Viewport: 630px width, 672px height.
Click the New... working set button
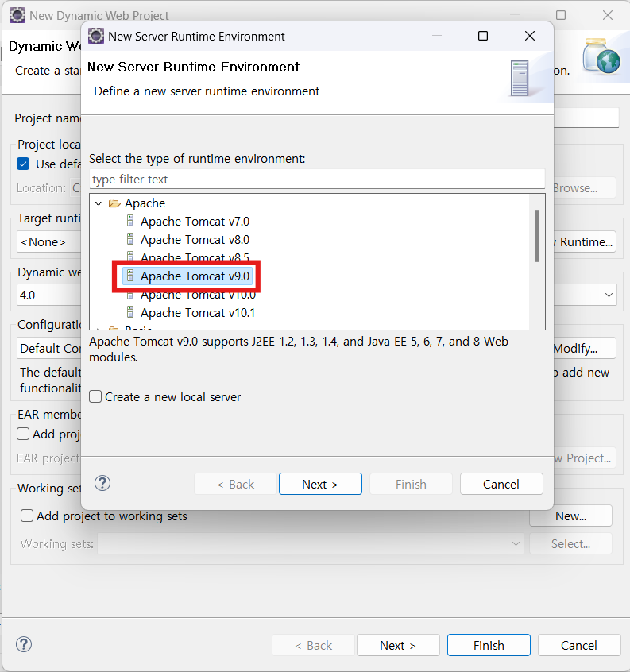point(571,516)
